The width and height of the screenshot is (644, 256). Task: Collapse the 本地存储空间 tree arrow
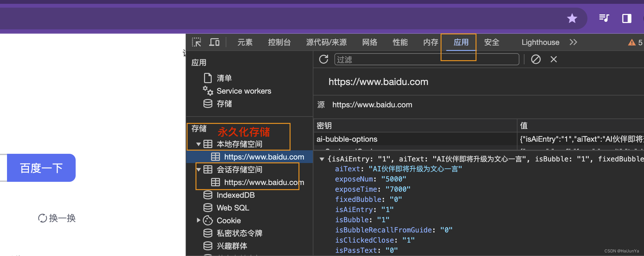(x=198, y=144)
